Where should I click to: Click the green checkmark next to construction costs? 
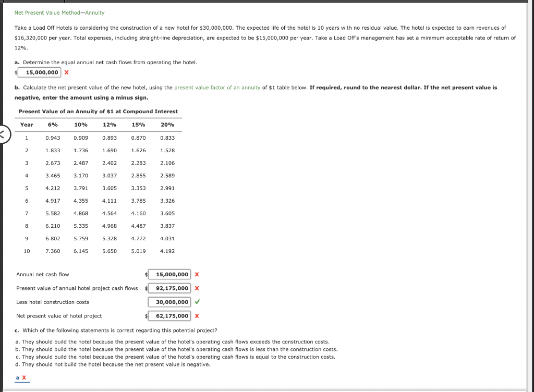point(196,302)
